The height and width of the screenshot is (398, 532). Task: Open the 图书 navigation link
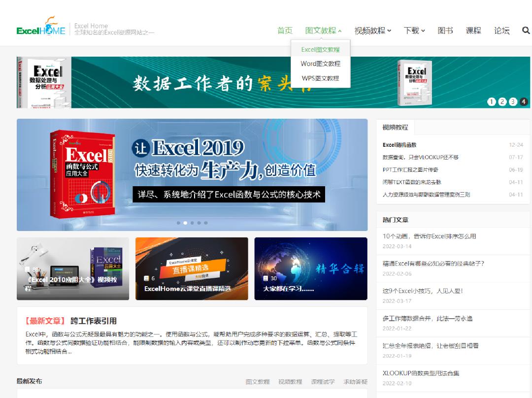pos(446,30)
